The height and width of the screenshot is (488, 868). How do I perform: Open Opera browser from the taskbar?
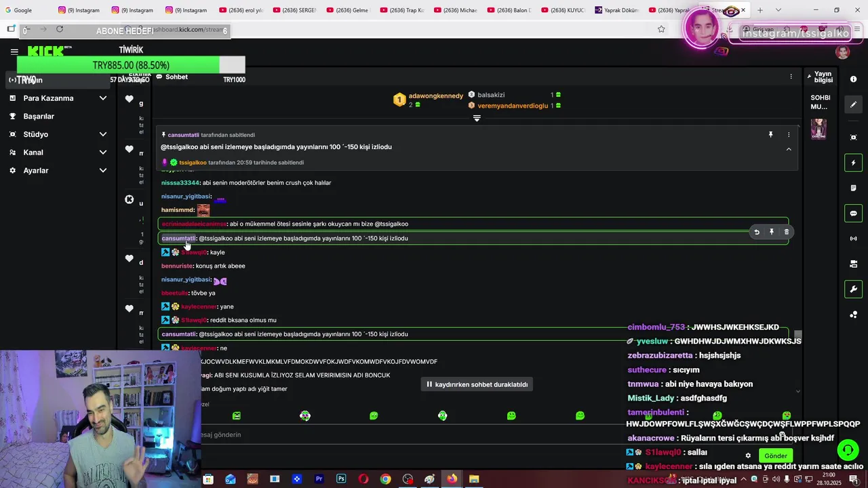click(363, 479)
